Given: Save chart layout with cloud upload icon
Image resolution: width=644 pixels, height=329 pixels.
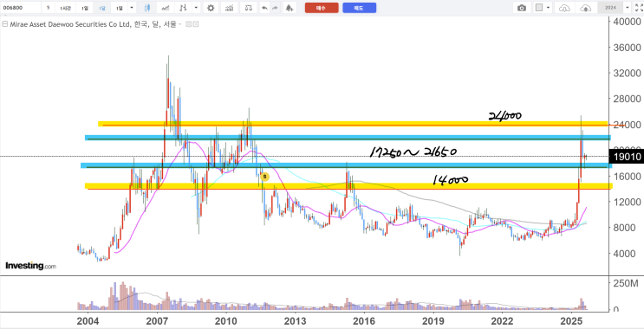Looking at the screenshot, I should tap(586, 8).
